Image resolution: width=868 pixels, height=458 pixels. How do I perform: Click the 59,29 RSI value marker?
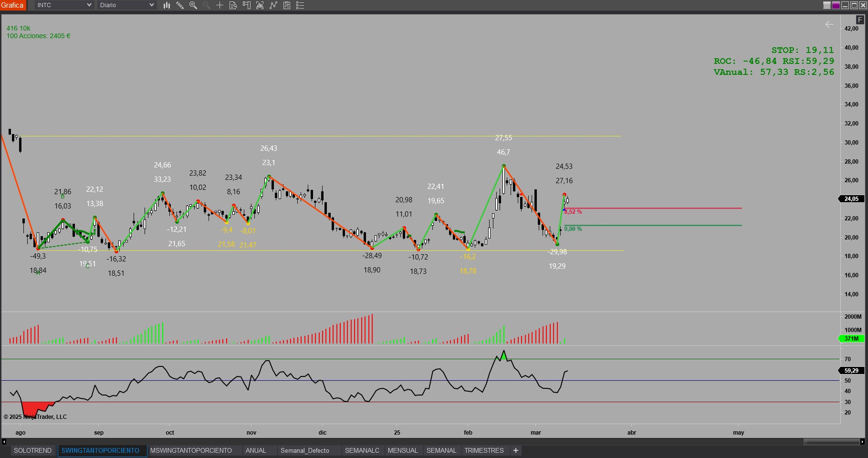[x=852, y=371]
